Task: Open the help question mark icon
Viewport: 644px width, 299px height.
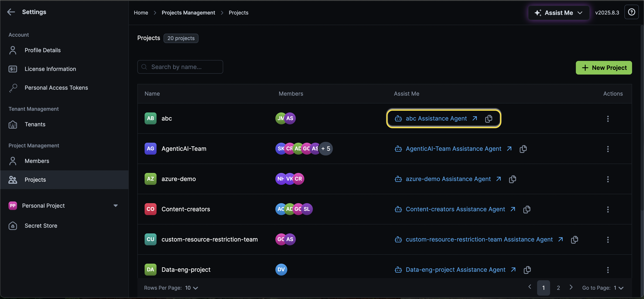Action: [x=631, y=12]
